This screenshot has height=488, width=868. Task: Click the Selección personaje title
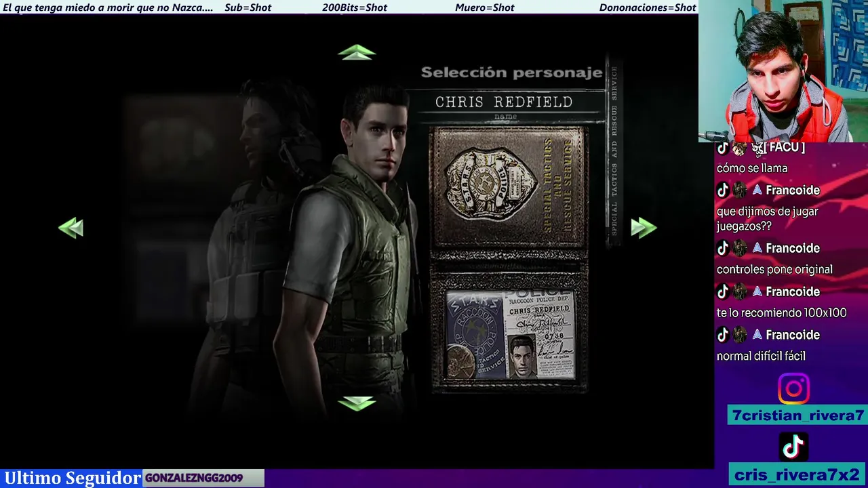(x=511, y=73)
